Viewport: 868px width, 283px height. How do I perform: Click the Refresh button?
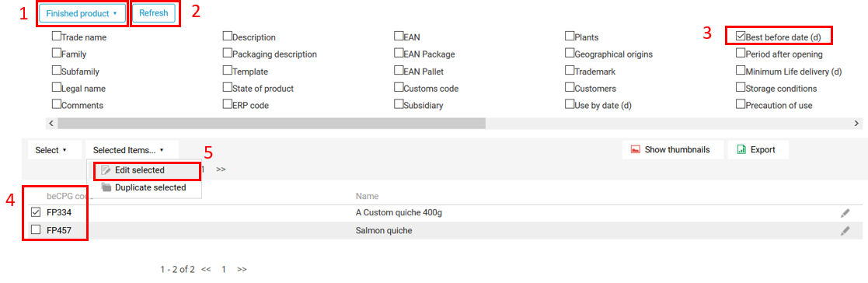click(x=153, y=13)
